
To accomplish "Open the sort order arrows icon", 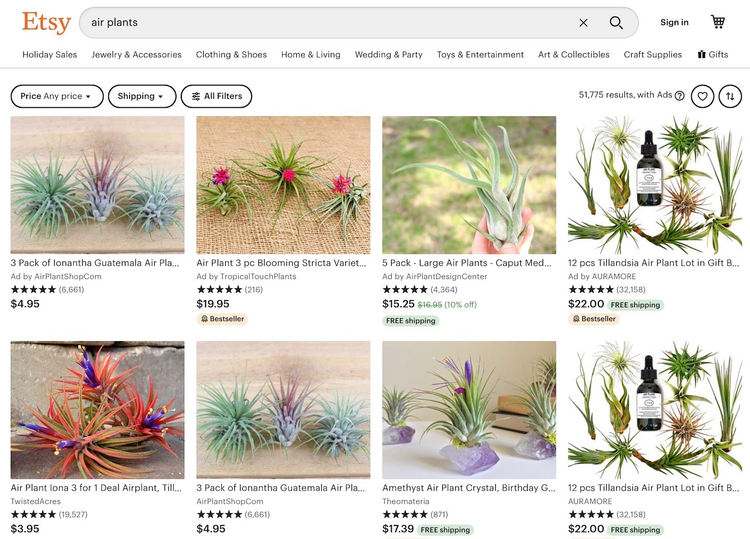I will pos(730,96).
